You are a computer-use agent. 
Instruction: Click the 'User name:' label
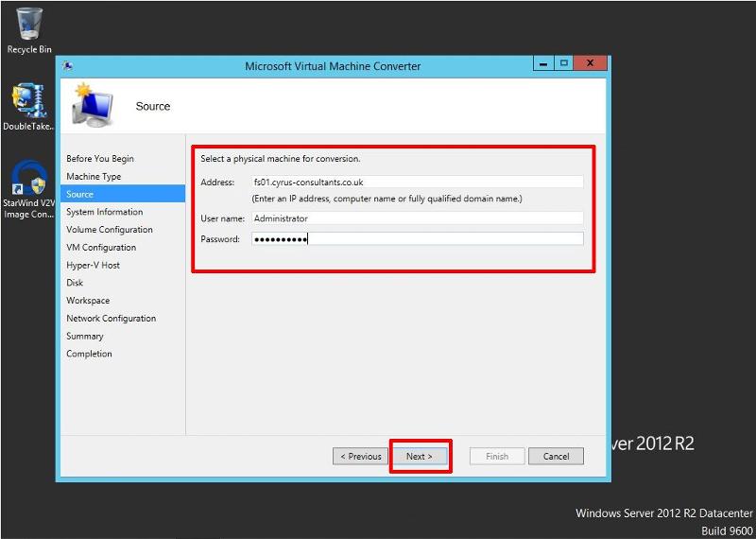pos(222,218)
